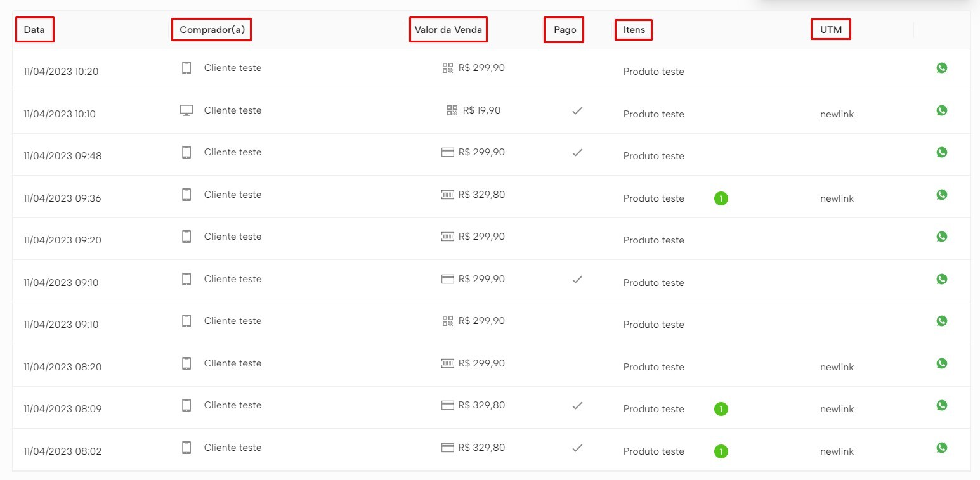Click WhatsApp icon on the 10:10 sale row

[x=941, y=110]
